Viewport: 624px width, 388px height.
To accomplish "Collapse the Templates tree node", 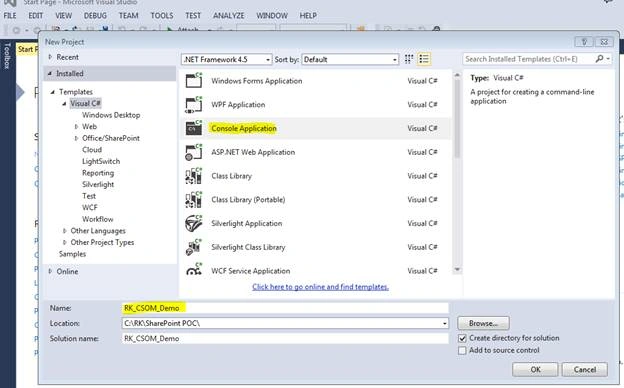I will [x=52, y=92].
